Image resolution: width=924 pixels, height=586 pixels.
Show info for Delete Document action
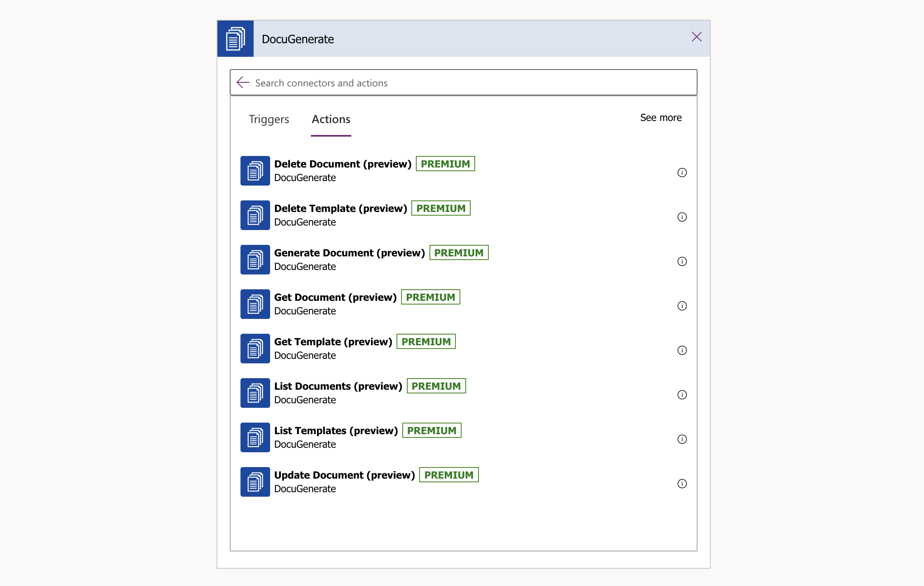pos(682,172)
